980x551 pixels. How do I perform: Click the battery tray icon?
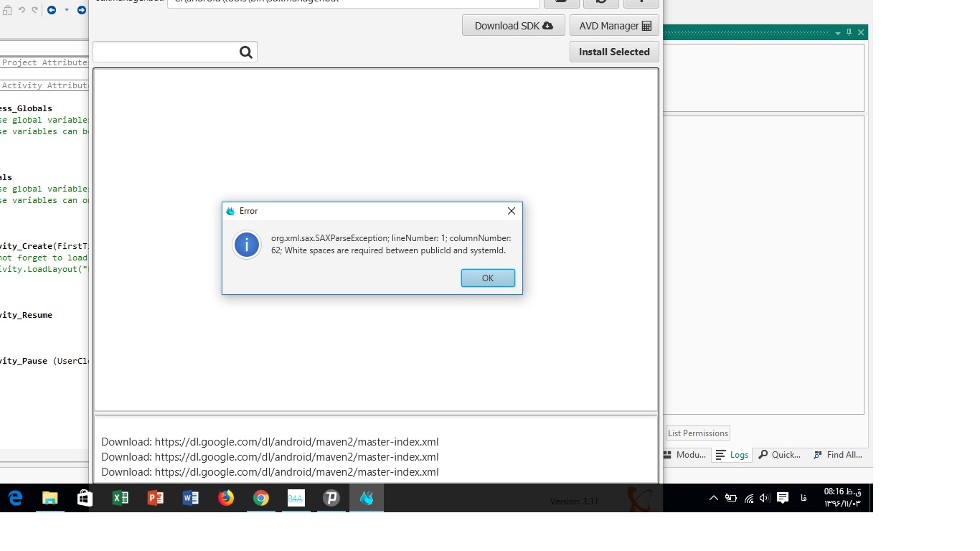coord(731,498)
